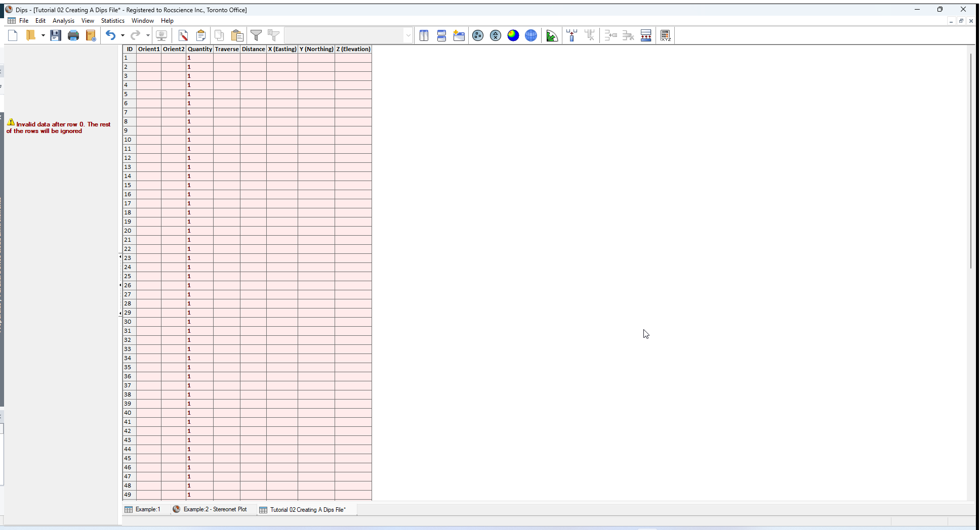Open the Statistics menu
Image resolution: width=980 pixels, height=530 pixels.
point(112,21)
